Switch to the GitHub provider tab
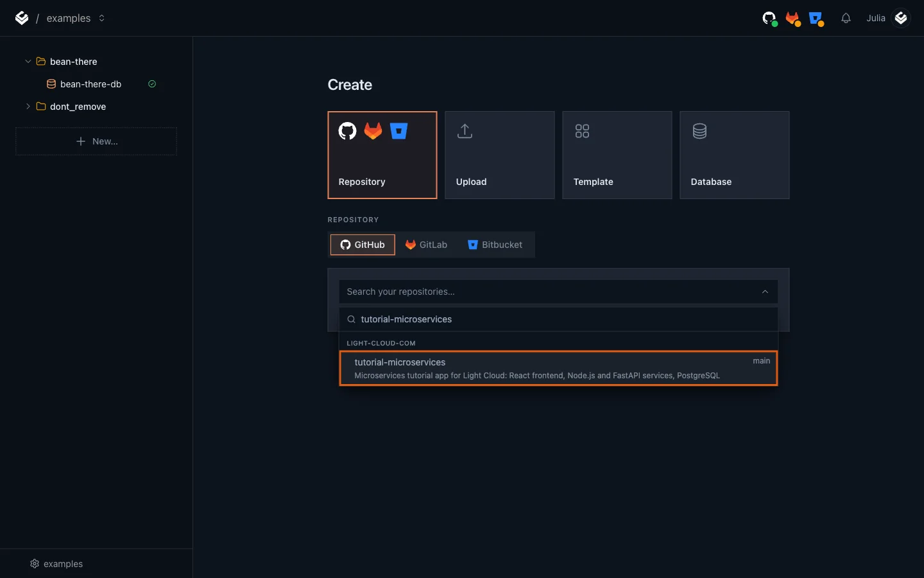924x578 pixels. coord(363,245)
